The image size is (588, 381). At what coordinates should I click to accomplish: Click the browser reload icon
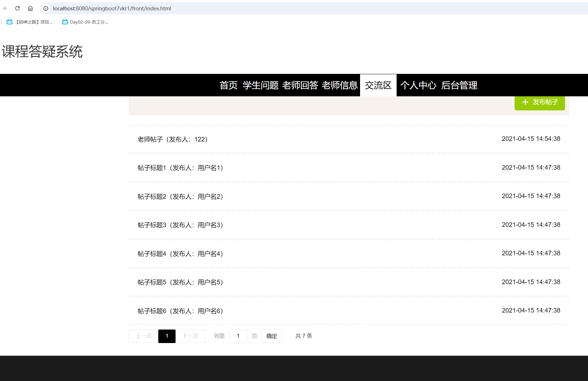tap(17, 8)
